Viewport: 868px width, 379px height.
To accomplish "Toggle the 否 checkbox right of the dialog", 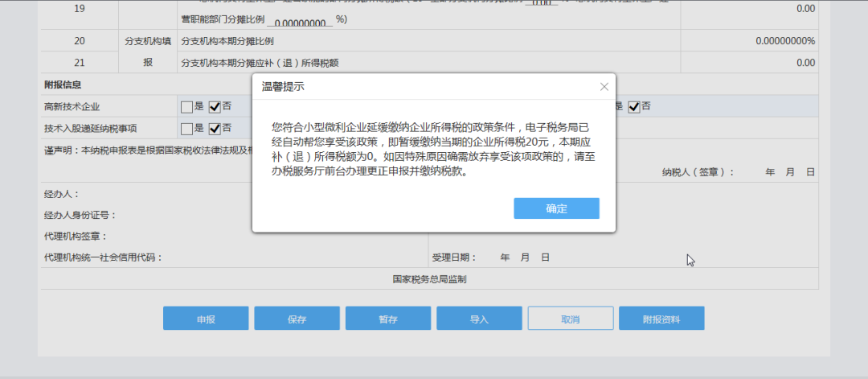I will [x=634, y=106].
